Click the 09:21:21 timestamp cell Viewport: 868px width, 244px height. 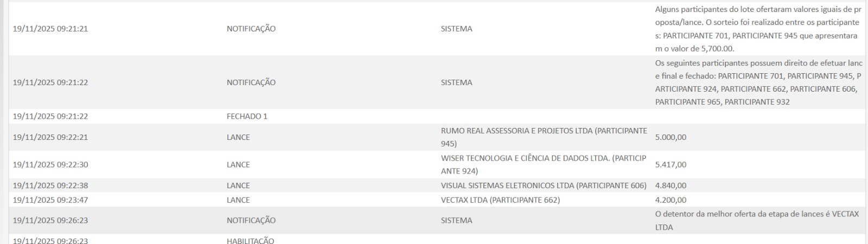50,29
